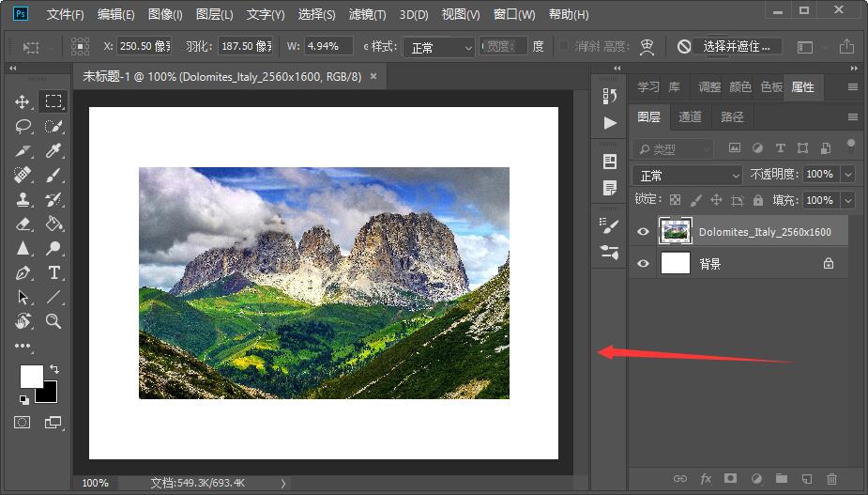Toggle the 消除锯齿 checkbox
Viewport: 868px width, 495px height.
click(x=564, y=45)
